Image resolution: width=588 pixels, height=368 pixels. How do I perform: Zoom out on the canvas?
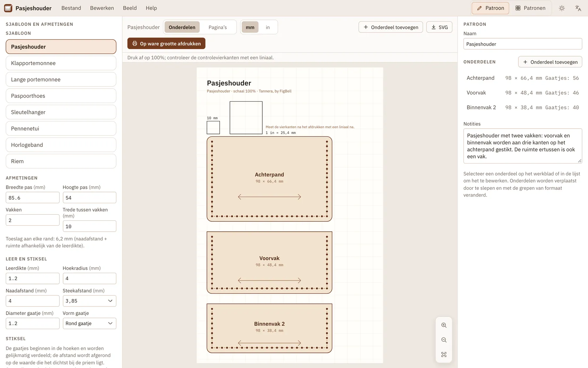pyautogui.click(x=444, y=340)
